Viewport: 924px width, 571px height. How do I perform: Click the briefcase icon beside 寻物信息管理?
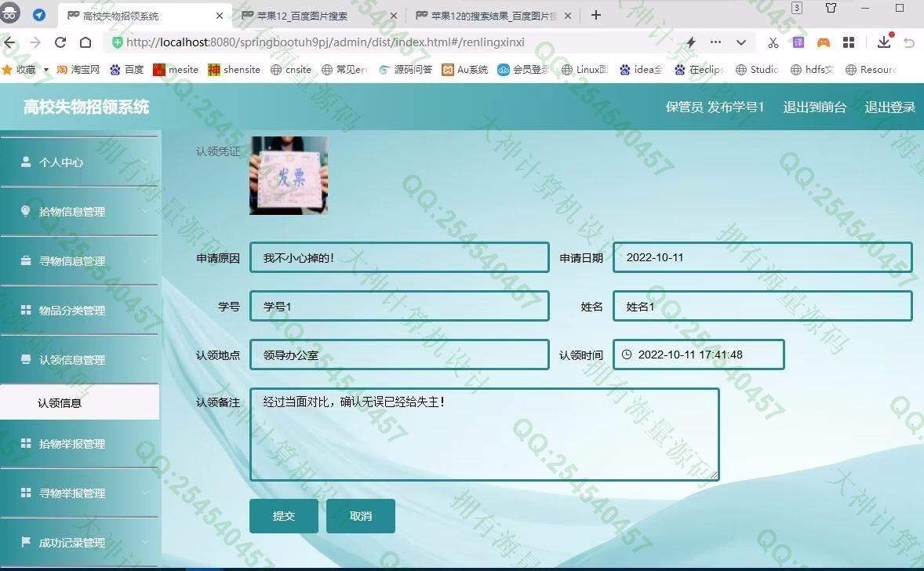[x=26, y=260]
